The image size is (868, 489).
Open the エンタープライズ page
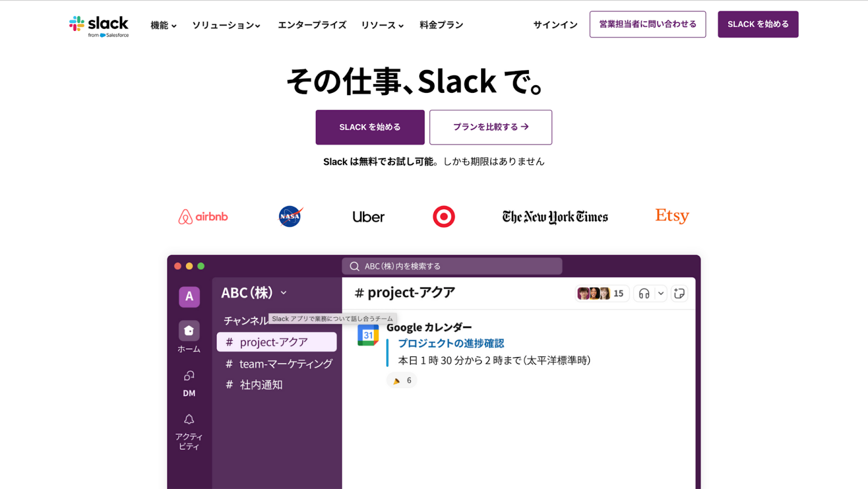pyautogui.click(x=312, y=25)
